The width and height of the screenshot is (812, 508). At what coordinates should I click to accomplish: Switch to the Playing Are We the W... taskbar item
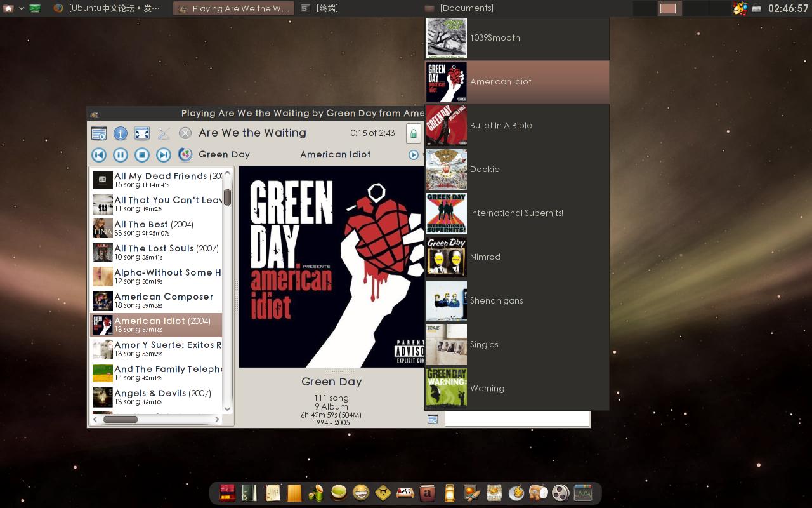[x=233, y=8]
